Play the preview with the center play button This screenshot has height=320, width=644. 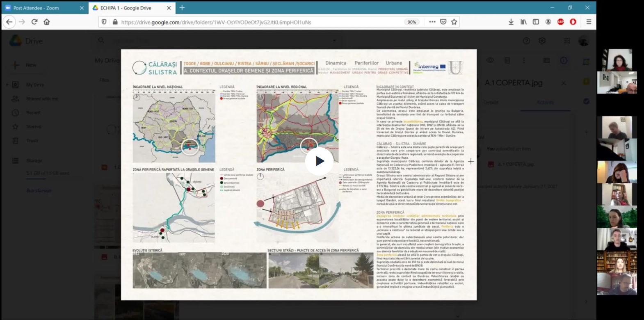319,161
